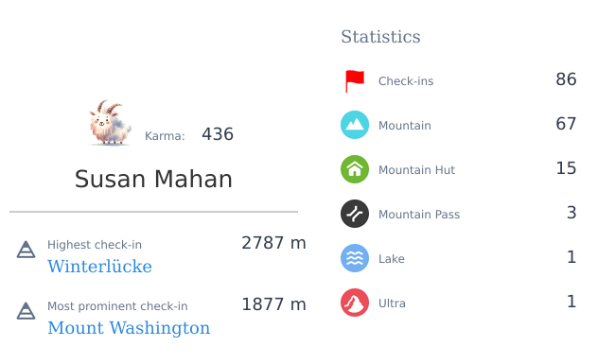Click the green Mountain Hut house icon
The image size is (615, 364).
pyautogui.click(x=355, y=169)
